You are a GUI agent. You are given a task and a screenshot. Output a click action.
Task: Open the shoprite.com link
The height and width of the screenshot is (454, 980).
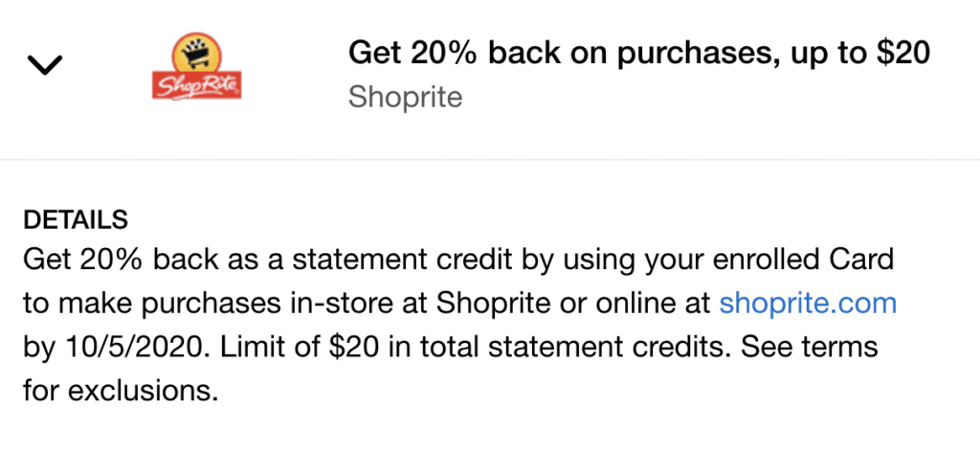point(808,304)
